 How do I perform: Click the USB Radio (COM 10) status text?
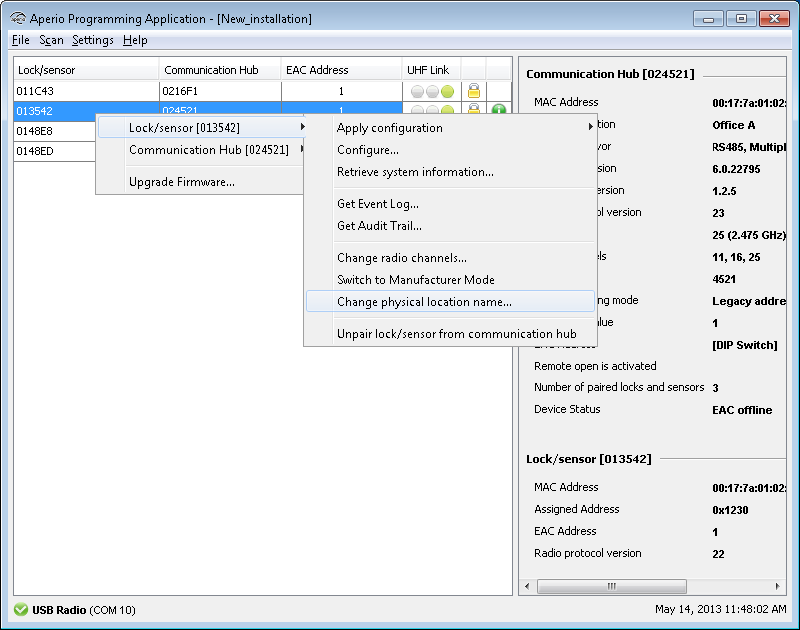[x=84, y=610]
